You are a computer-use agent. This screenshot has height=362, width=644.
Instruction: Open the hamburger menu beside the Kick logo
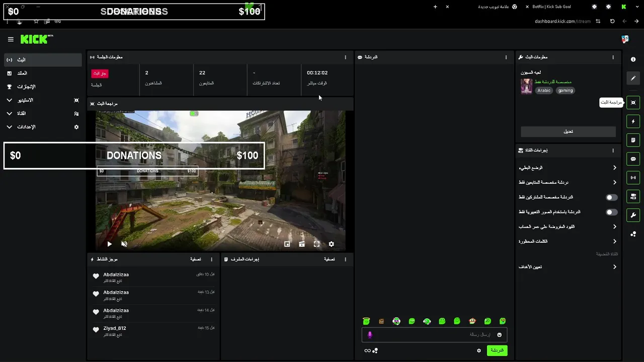(x=11, y=39)
